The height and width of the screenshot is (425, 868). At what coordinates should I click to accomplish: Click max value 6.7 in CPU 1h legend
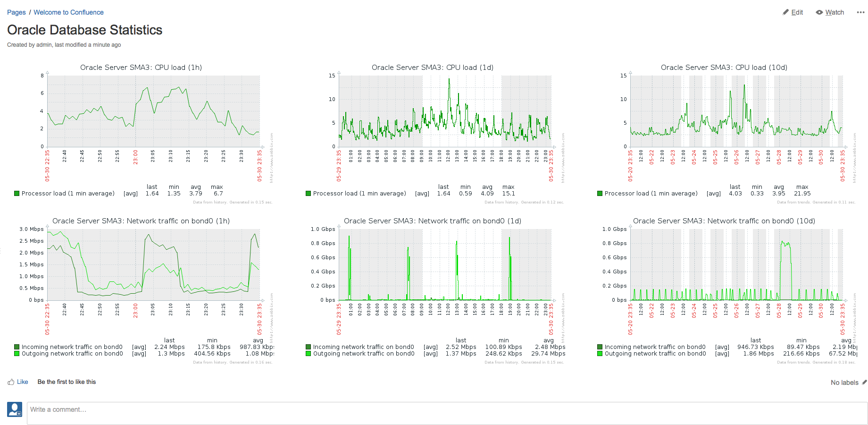click(218, 194)
